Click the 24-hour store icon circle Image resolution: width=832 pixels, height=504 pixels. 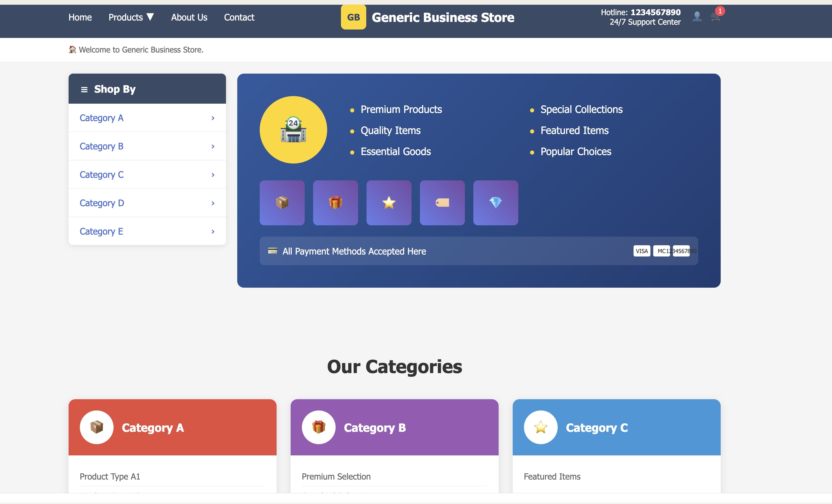click(293, 130)
